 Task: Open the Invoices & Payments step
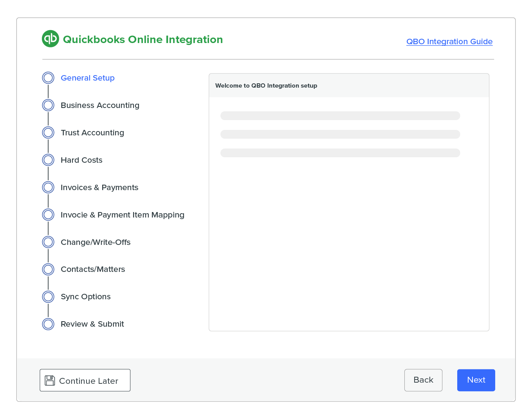coord(48,187)
